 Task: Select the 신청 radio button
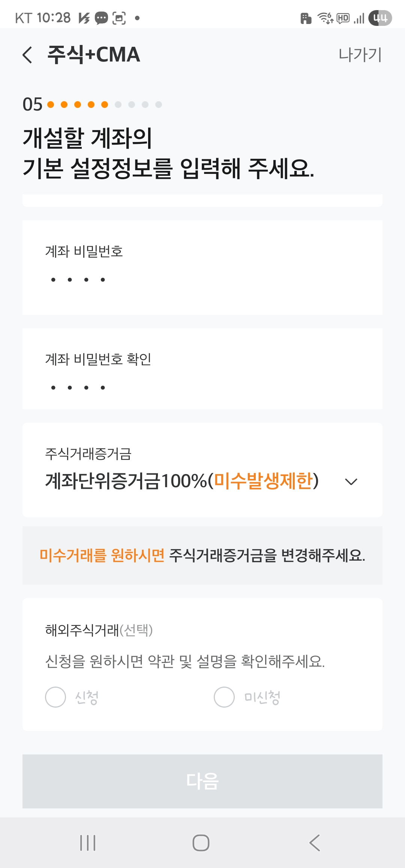point(55,697)
